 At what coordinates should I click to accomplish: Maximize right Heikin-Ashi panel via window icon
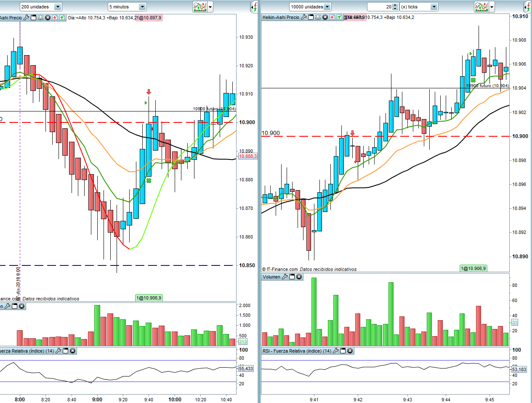[311, 17]
